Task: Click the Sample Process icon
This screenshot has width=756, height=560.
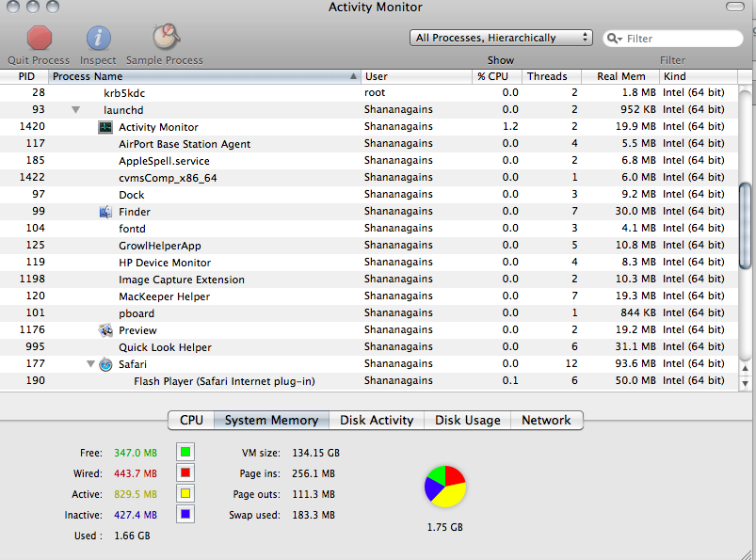Action: click(166, 37)
